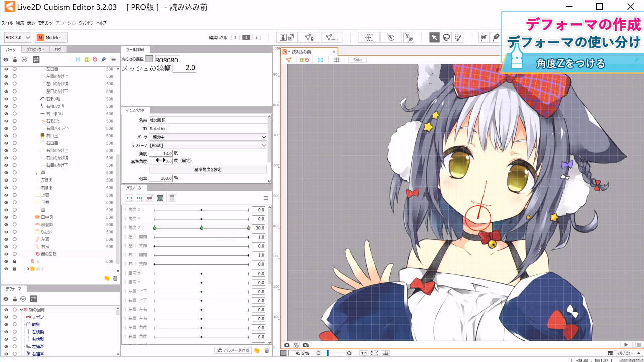The width and height of the screenshot is (644, 362).
Task: Open the manual mesh edit tool
Action: tap(309, 37)
